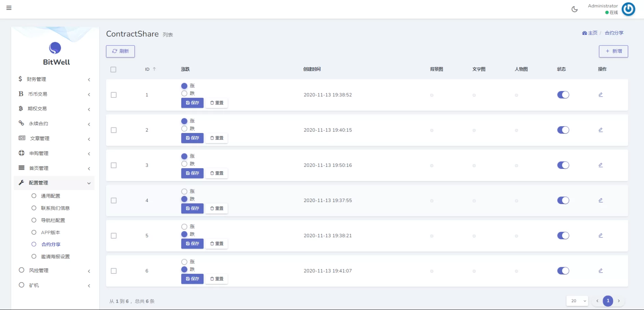Click the 新增 add button
644x310 pixels.
[x=613, y=51]
